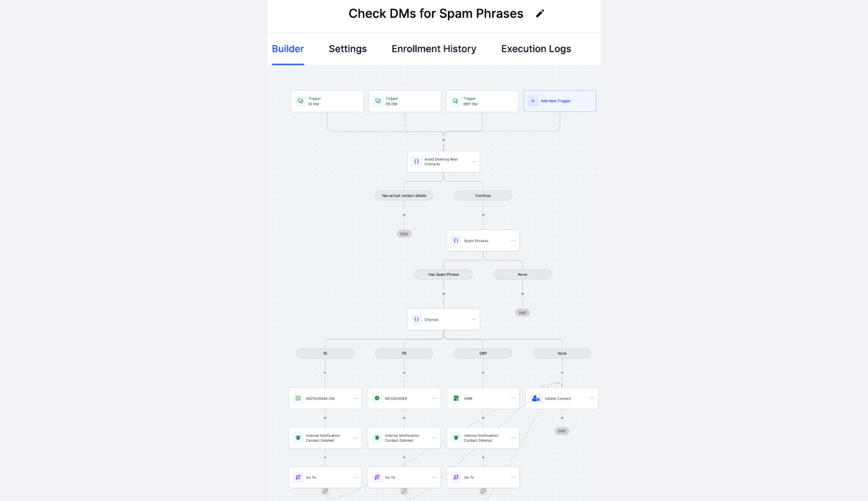This screenshot has width=868, height=501.
Task: Click the plus below Continue branch
Action: (x=483, y=215)
